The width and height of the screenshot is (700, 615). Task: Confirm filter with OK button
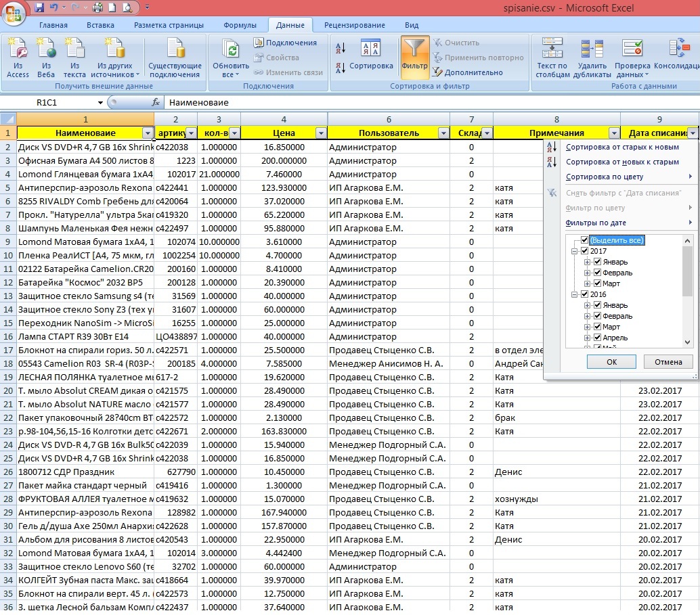[x=611, y=362]
